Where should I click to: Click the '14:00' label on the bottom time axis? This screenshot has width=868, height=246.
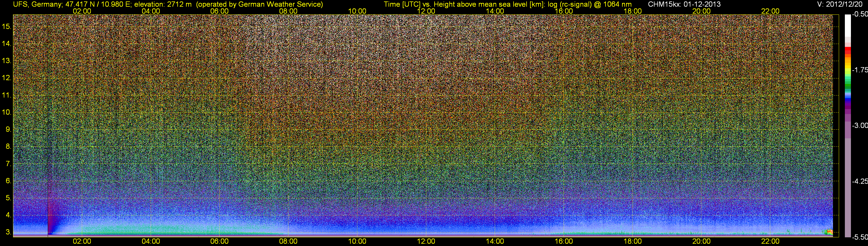click(x=495, y=241)
